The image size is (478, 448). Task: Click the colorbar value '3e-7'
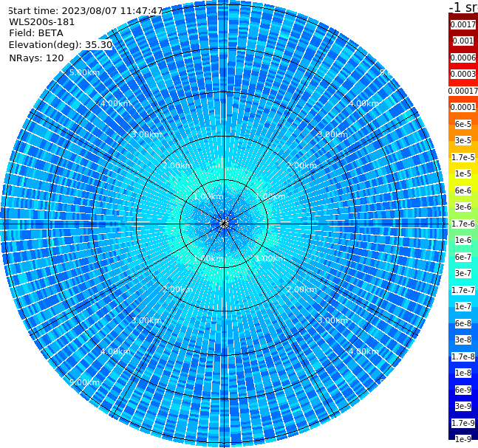[463, 273]
